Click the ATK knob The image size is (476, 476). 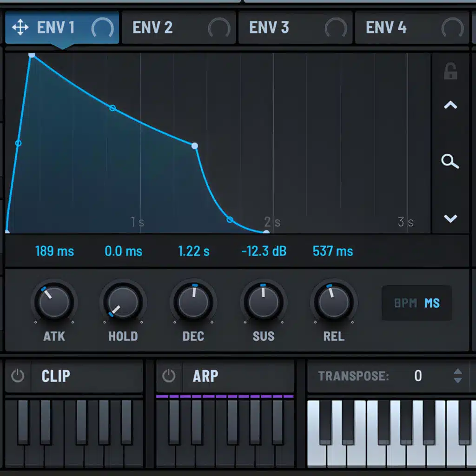point(54,302)
